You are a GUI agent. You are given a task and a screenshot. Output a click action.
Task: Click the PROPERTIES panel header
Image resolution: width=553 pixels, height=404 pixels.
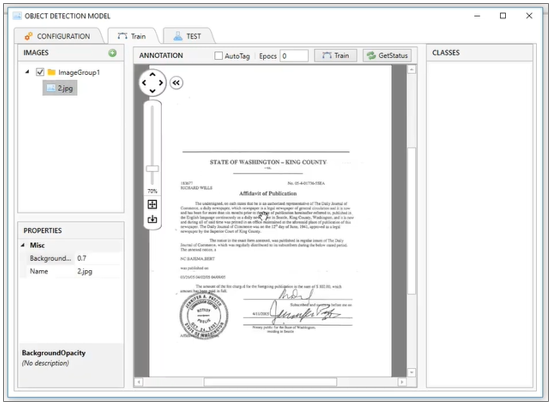71,231
